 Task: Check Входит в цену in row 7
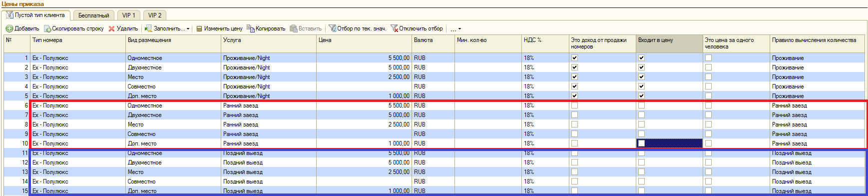(x=641, y=115)
